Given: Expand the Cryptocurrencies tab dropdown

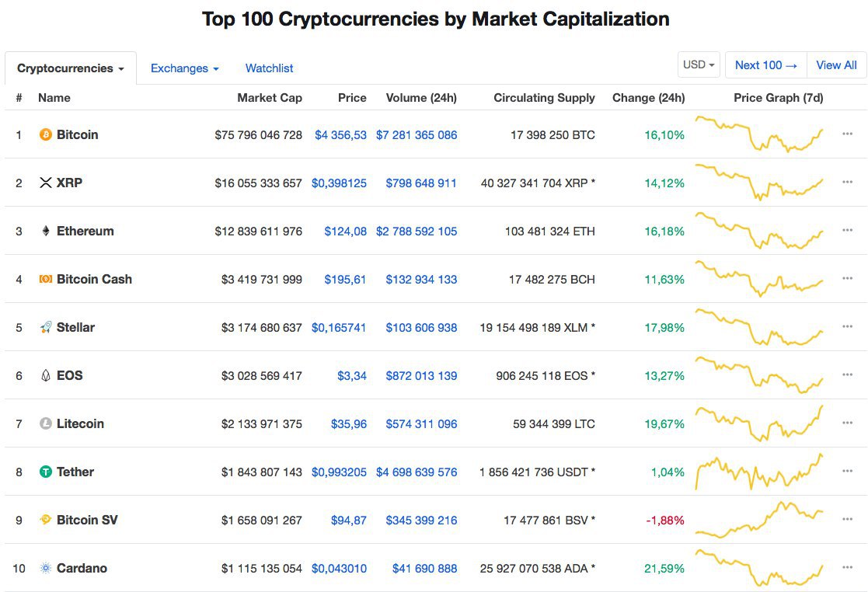Looking at the screenshot, I should [71, 68].
